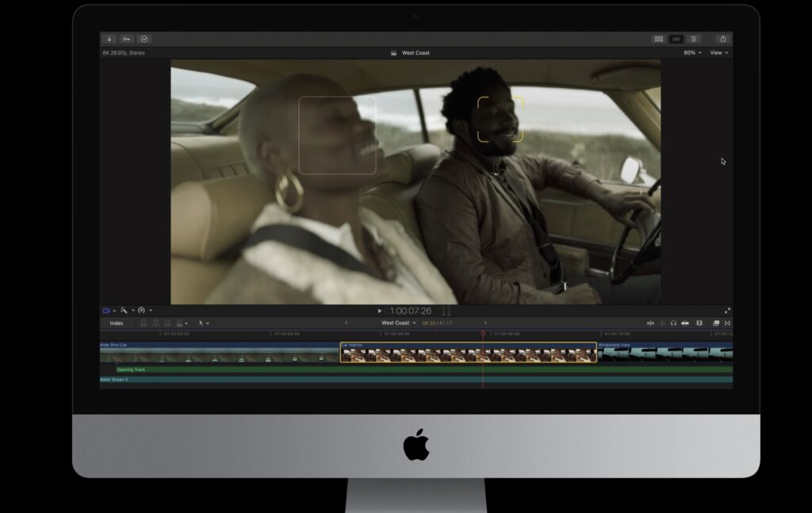Screen dimensions: 812x513
Task: Toggle video and audio skimming
Action: tap(650, 323)
